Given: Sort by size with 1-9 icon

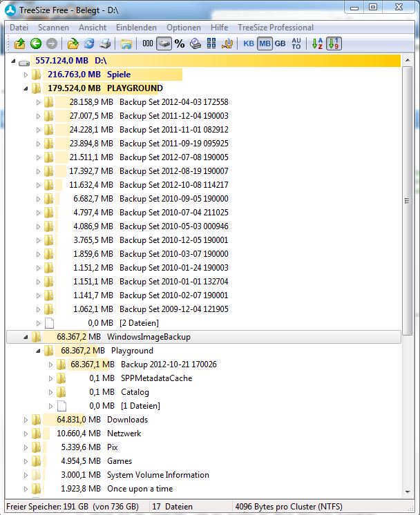Looking at the screenshot, I should click(x=334, y=43).
